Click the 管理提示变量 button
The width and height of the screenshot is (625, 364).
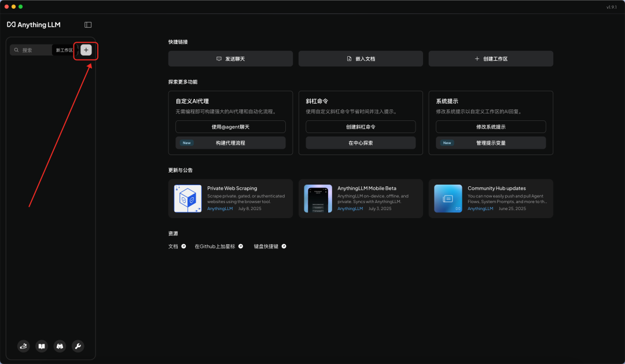(x=491, y=143)
